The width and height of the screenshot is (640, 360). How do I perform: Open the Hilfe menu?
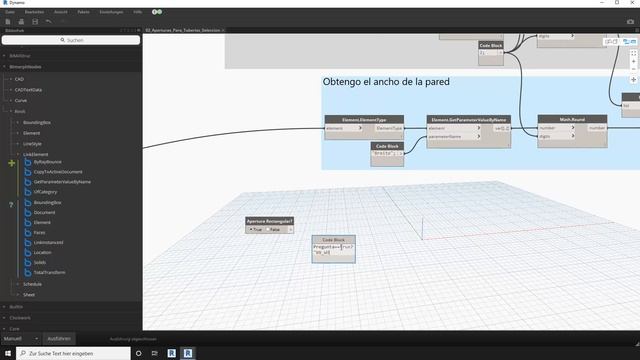point(138,12)
